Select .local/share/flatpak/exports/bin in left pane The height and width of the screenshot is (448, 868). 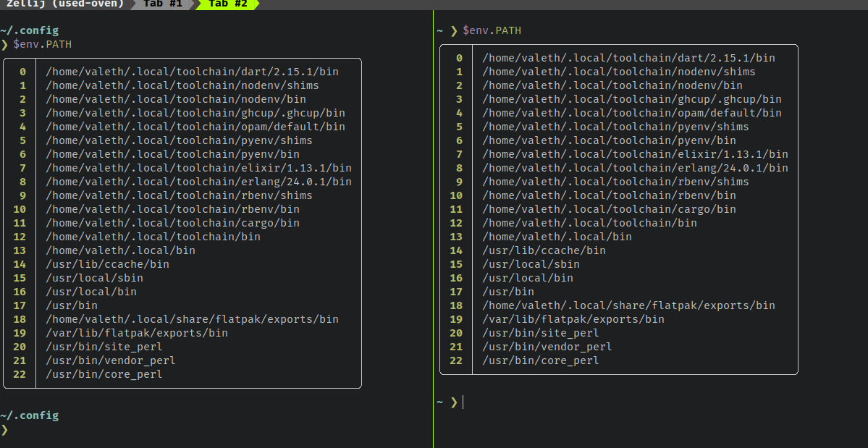tap(192, 319)
